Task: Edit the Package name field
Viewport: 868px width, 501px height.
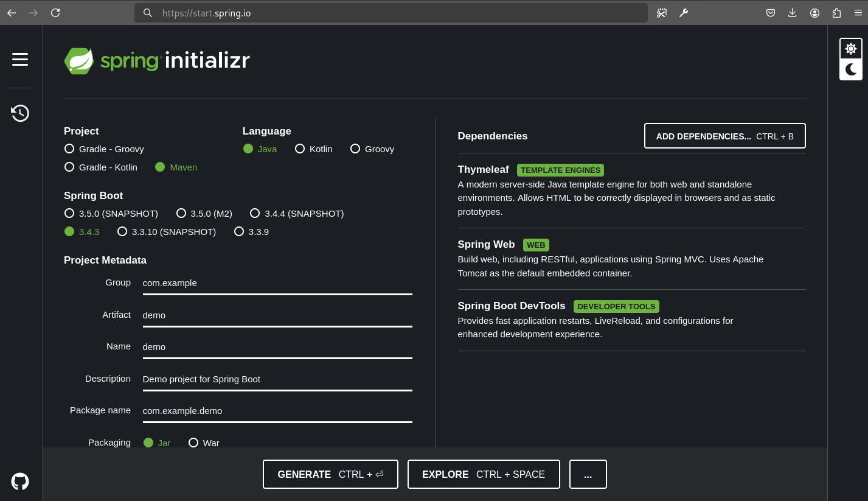Action: [277, 411]
